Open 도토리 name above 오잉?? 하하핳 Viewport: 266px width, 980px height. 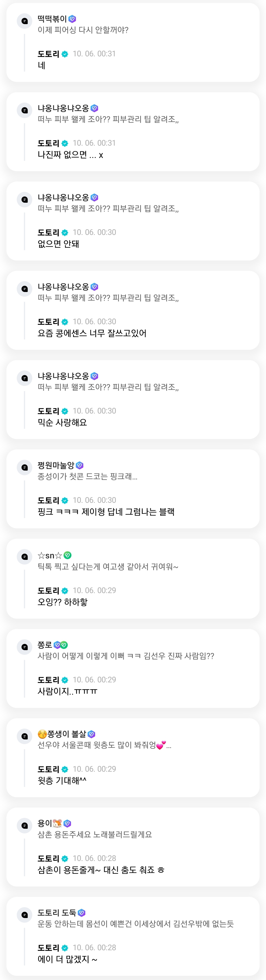[48, 590]
